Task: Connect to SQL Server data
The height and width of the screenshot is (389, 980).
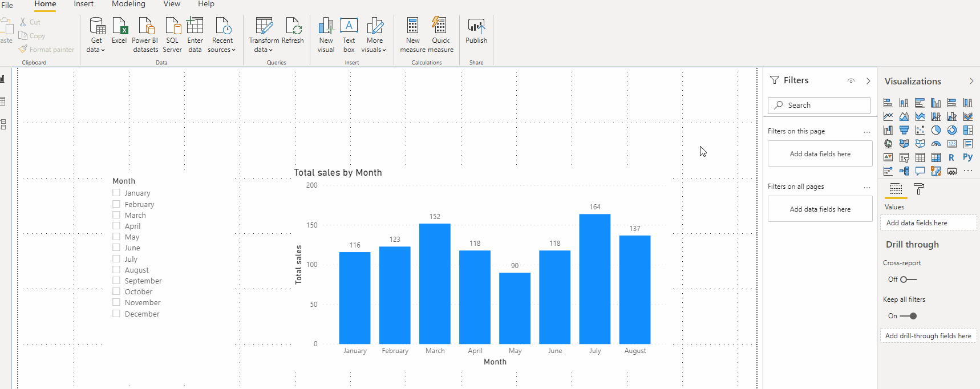Action: [x=172, y=35]
